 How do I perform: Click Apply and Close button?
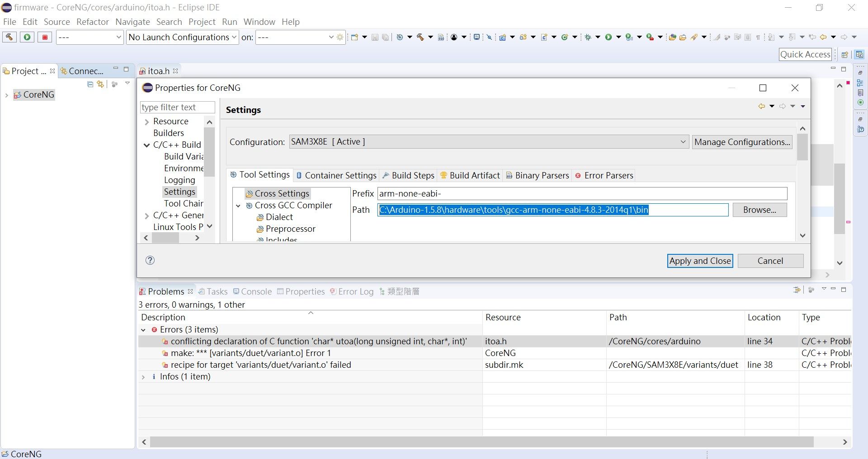click(x=700, y=261)
